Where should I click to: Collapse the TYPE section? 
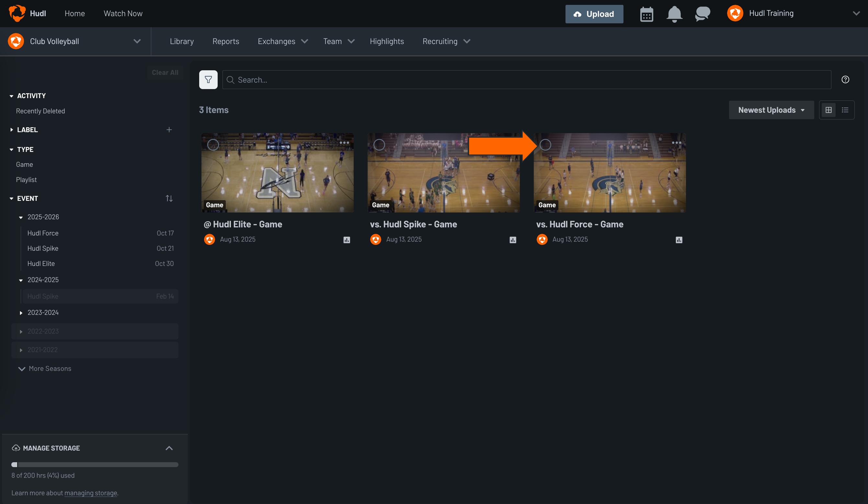coord(11,150)
